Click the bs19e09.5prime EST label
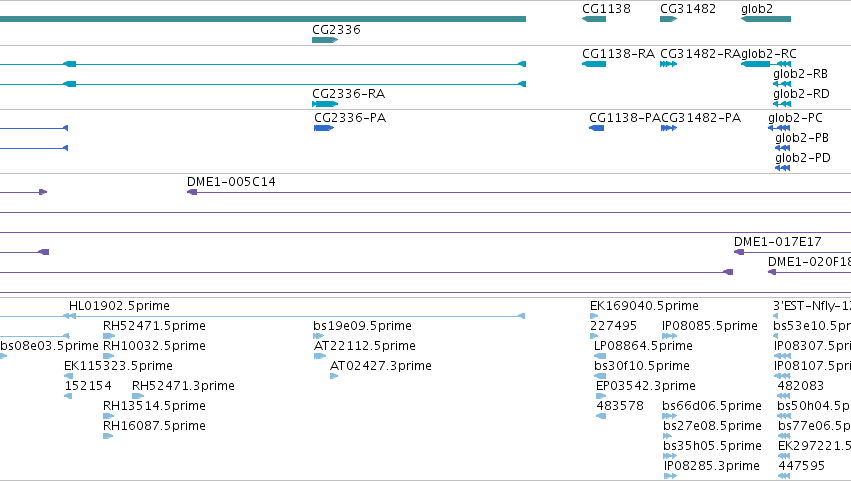851x481 pixels. pyautogui.click(x=363, y=326)
